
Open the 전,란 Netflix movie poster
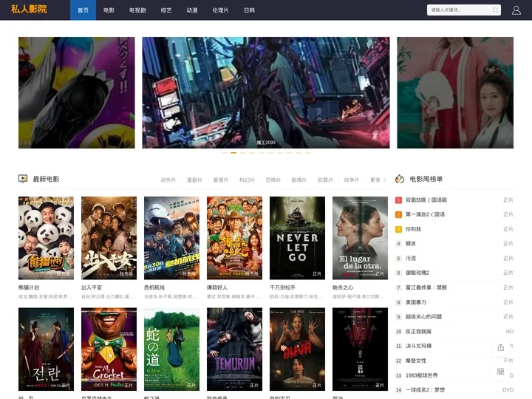[46, 349]
